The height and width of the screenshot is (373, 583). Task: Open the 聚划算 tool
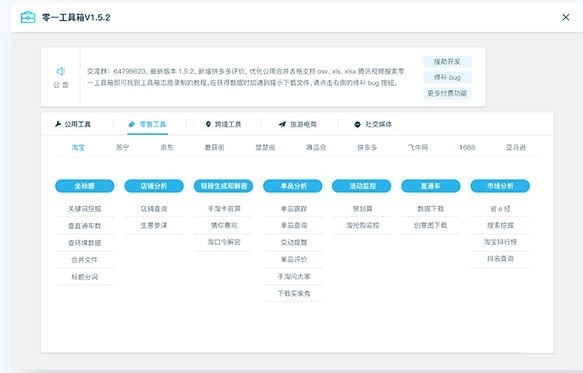point(363,209)
